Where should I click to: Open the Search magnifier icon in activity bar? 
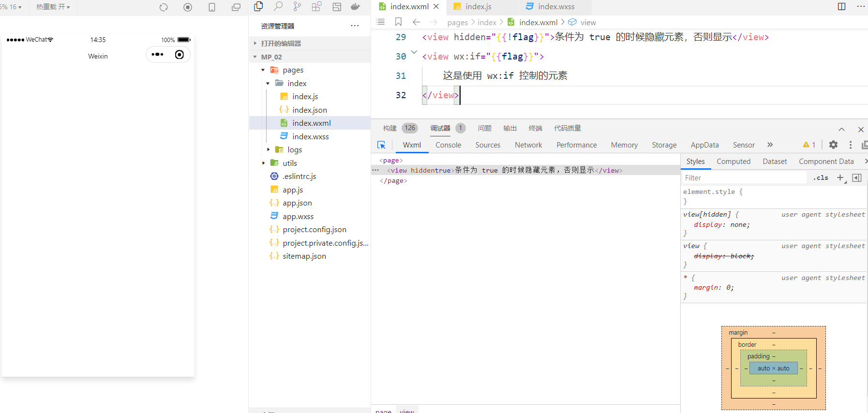pyautogui.click(x=278, y=6)
